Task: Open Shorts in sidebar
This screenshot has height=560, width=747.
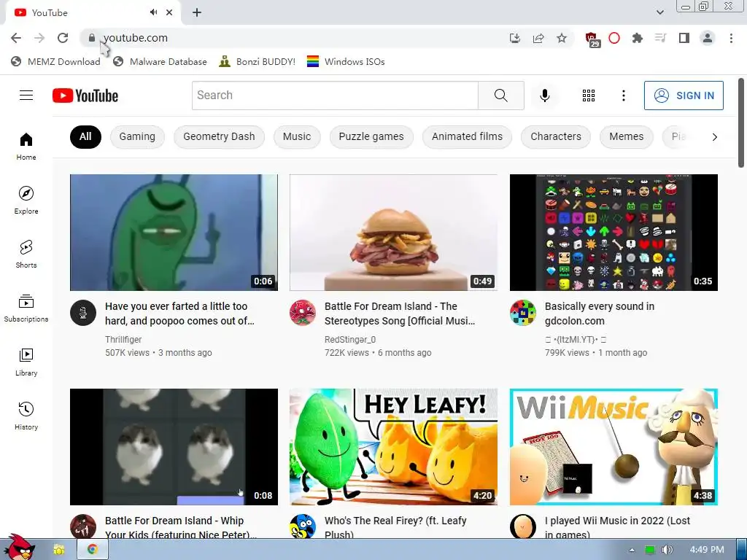Action: [26, 254]
